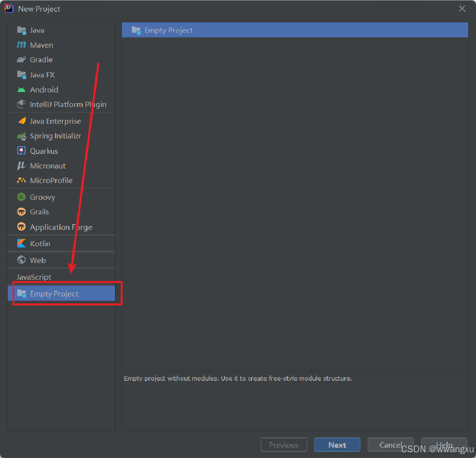This screenshot has width=476, height=458.
Task: Select JavaScript project type
Action: coord(62,277)
